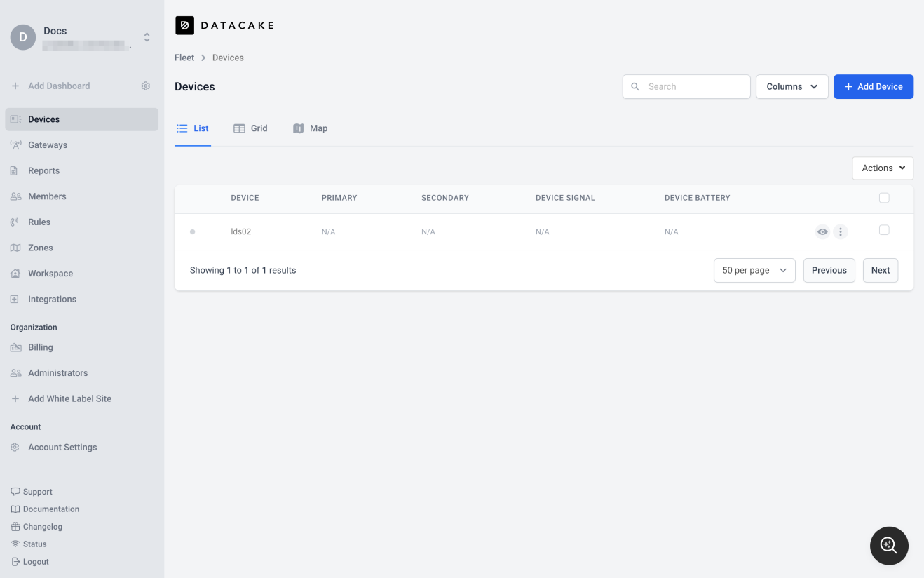Open more options menu for lds02
The image size is (924, 578).
pos(841,232)
